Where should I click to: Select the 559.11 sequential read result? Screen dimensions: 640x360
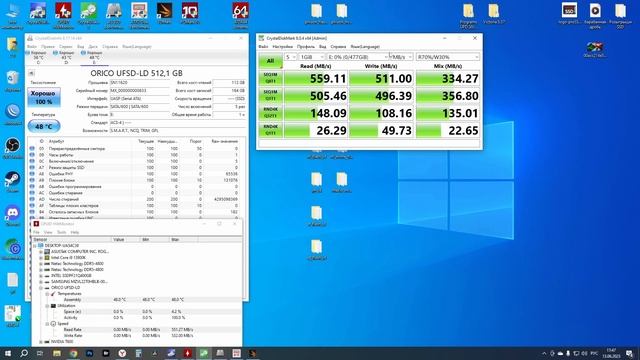[316, 78]
